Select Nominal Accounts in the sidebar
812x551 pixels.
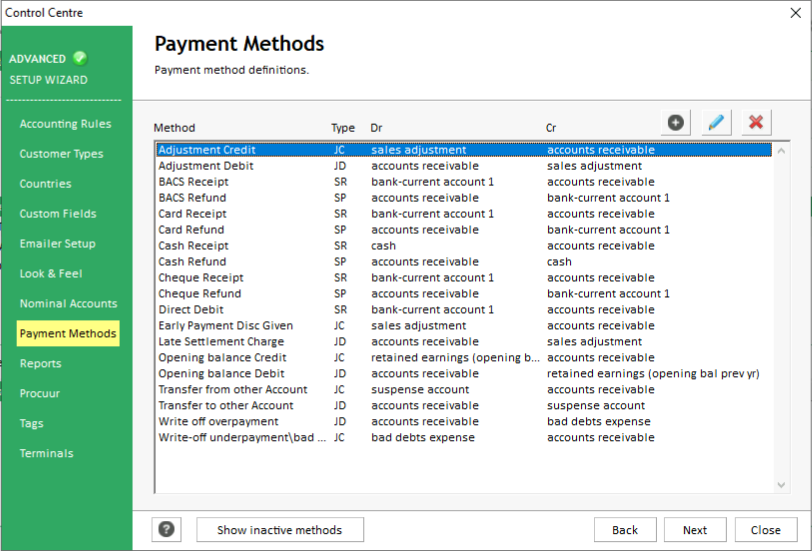[x=68, y=303]
